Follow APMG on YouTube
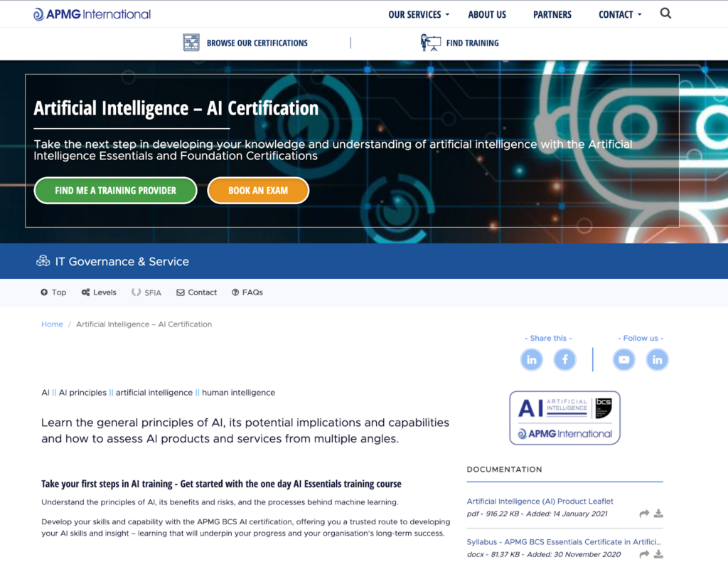The image size is (728, 562). (x=624, y=359)
